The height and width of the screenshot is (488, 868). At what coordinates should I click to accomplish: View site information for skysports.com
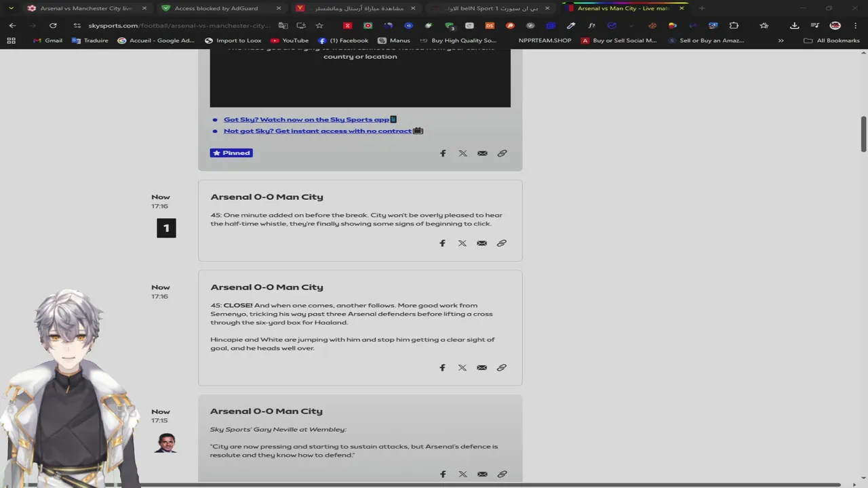pyautogui.click(x=77, y=26)
